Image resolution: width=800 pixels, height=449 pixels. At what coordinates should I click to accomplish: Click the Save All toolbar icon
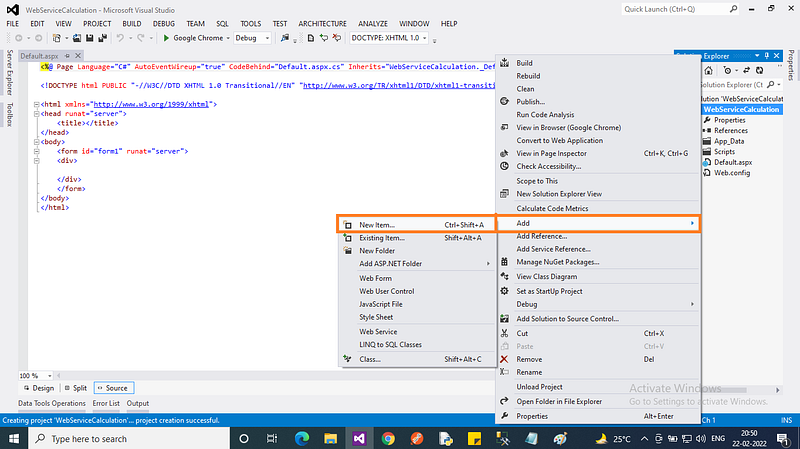click(103, 38)
